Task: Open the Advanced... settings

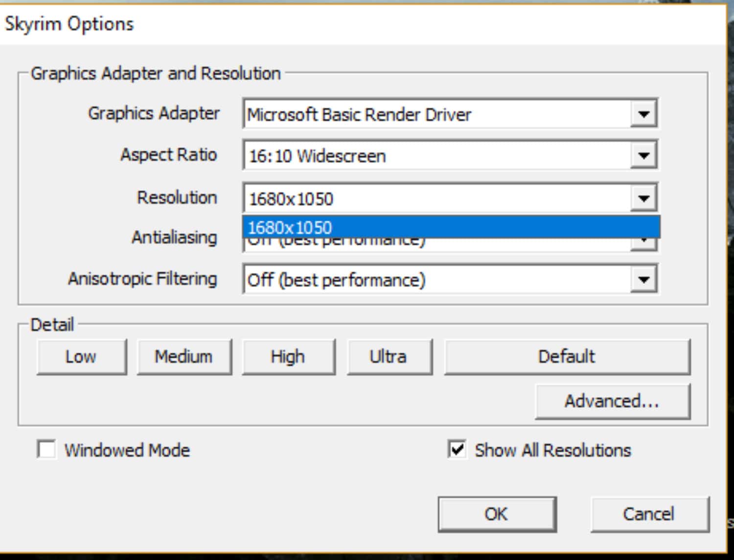Action: [613, 401]
